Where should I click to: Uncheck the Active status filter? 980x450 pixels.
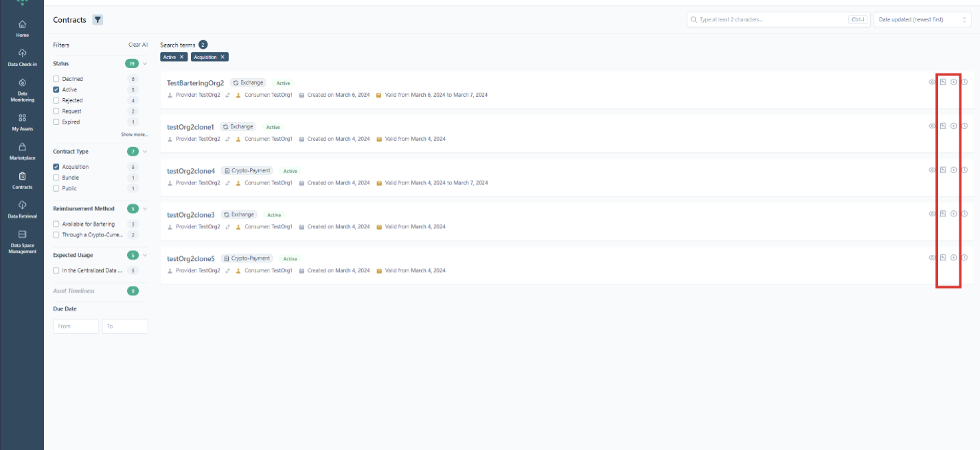pyautogui.click(x=56, y=90)
